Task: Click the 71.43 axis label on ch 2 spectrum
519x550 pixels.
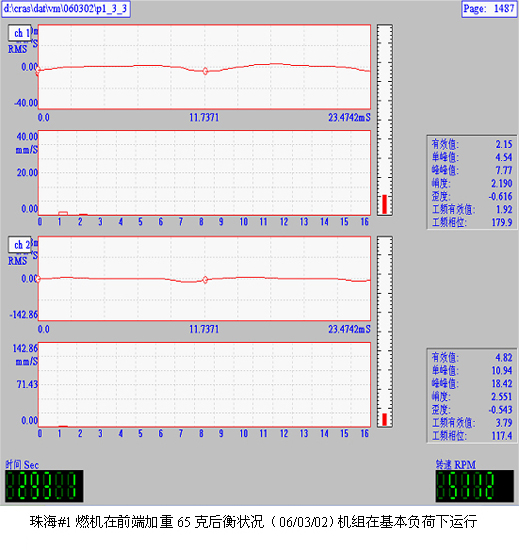Action: (27, 384)
